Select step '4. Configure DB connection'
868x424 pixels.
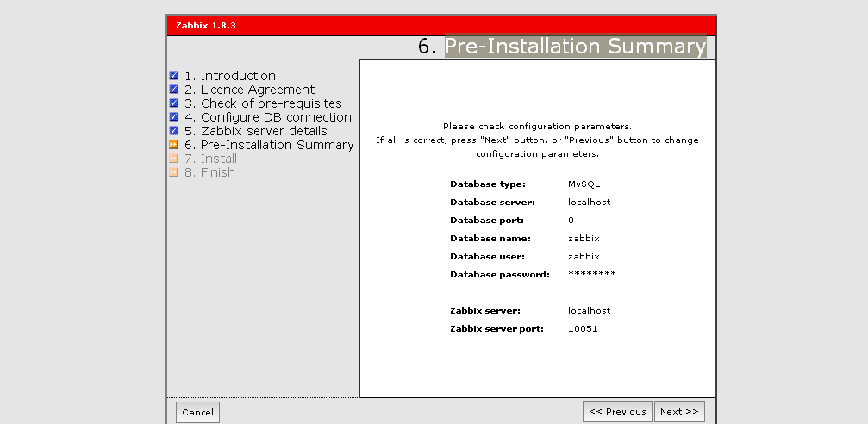tap(268, 117)
